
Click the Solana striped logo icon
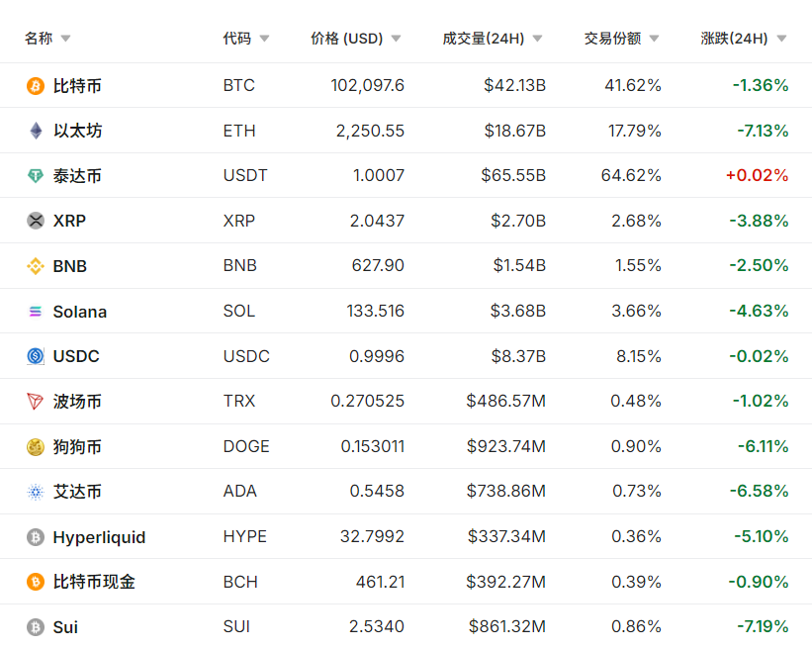36,312
